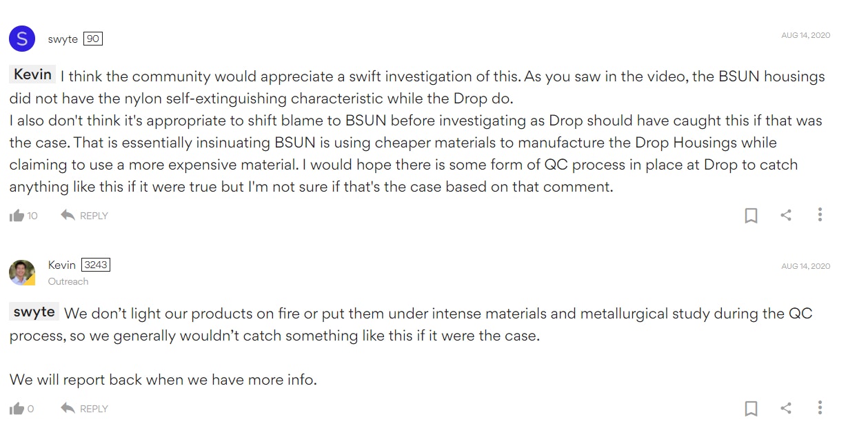868x435 pixels.
Task: Reply to Kevin's comment
Action: (x=85, y=409)
